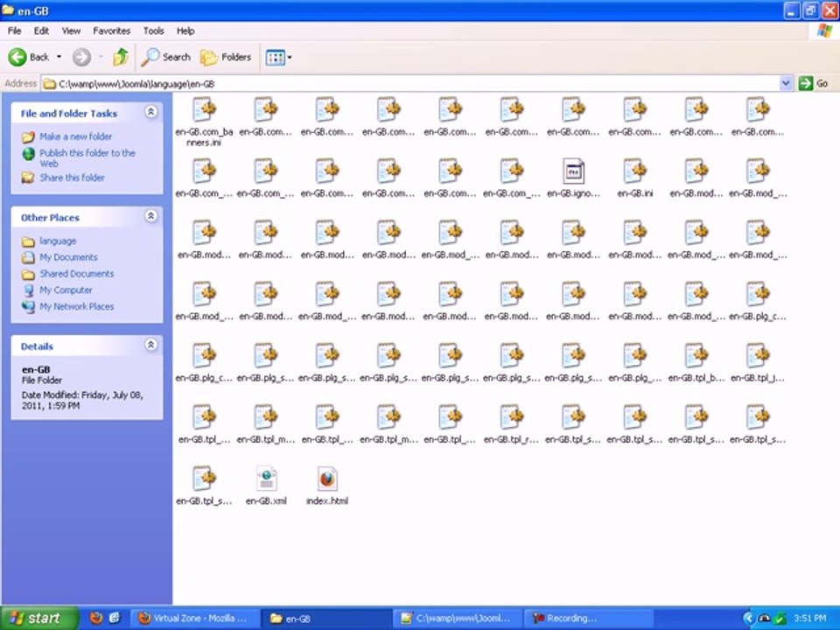The image size is (840, 630).
Task: Click the My Documents link text
Action: click(68, 257)
